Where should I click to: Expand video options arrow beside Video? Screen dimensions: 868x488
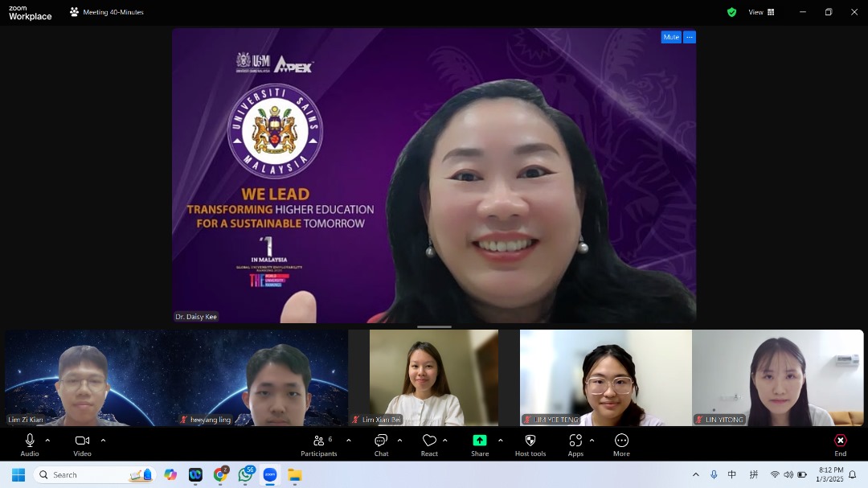tap(103, 441)
